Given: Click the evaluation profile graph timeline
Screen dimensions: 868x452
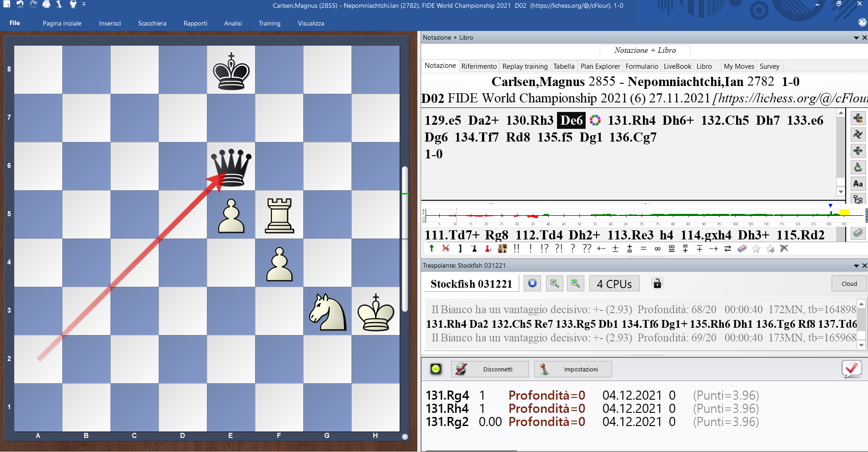Looking at the screenshot, I should click(x=643, y=215).
